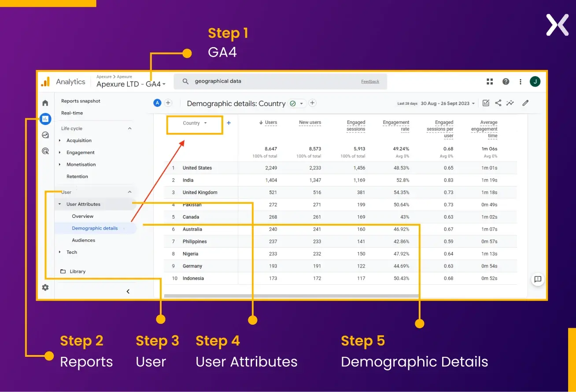Select the Germany row
The width and height of the screenshot is (576, 392).
click(340, 266)
